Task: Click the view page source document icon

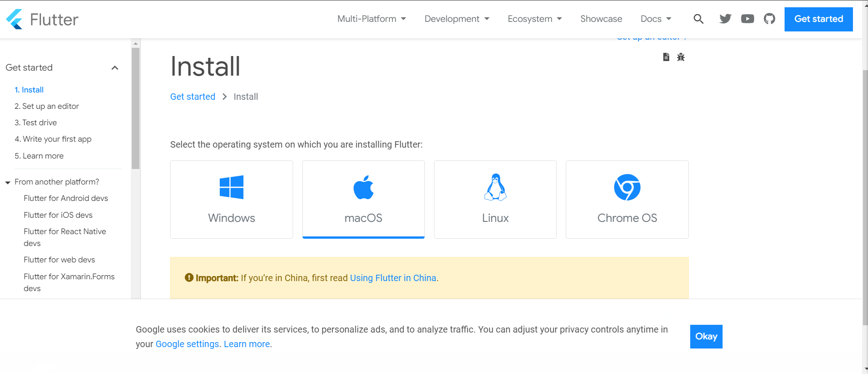Action: (666, 57)
